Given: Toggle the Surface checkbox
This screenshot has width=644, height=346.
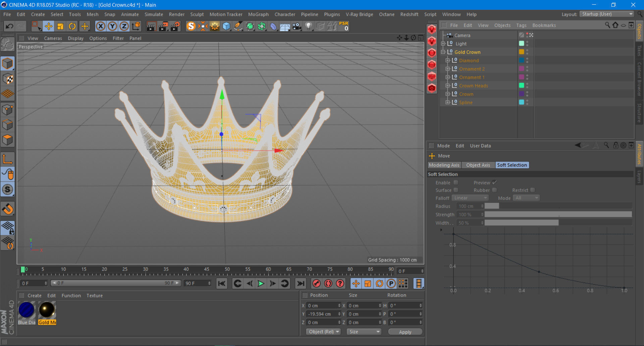Looking at the screenshot, I should pos(456,190).
